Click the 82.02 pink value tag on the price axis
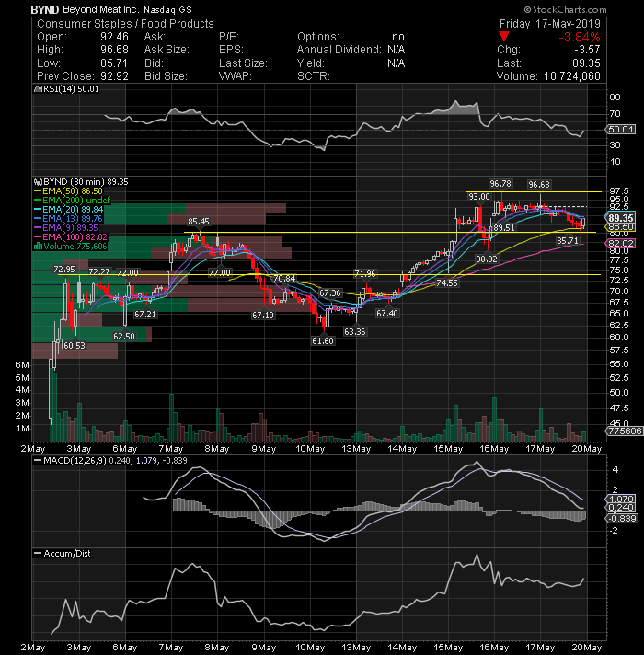This screenshot has height=655, width=644. [621, 243]
